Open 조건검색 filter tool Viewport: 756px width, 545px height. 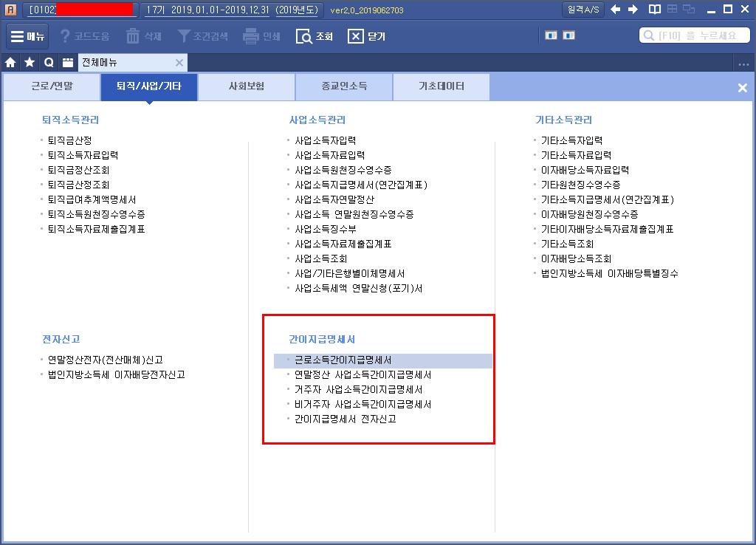(x=202, y=36)
